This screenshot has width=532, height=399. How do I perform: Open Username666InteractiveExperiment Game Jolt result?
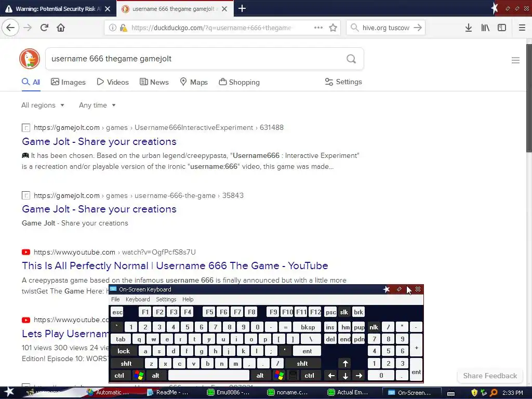coord(99,141)
